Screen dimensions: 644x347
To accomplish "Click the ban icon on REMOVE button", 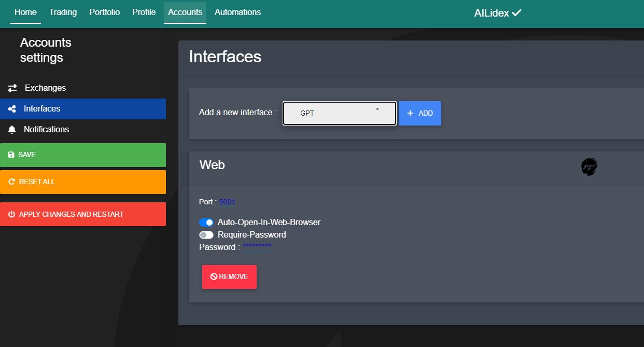I will click(x=214, y=276).
